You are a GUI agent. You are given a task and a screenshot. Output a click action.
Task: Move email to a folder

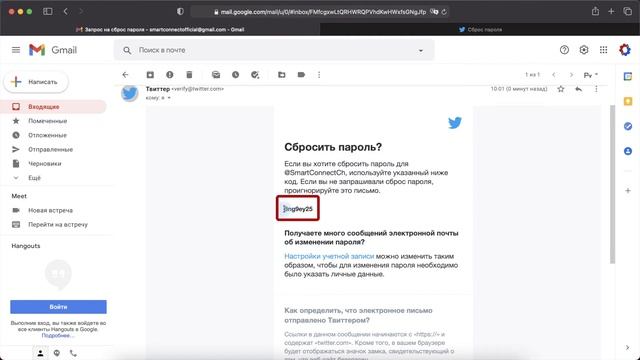coord(282,75)
